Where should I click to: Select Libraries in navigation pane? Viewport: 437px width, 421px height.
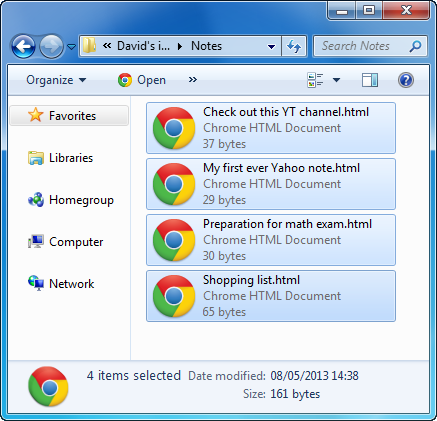pyautogui.click(x=71, y=158)
